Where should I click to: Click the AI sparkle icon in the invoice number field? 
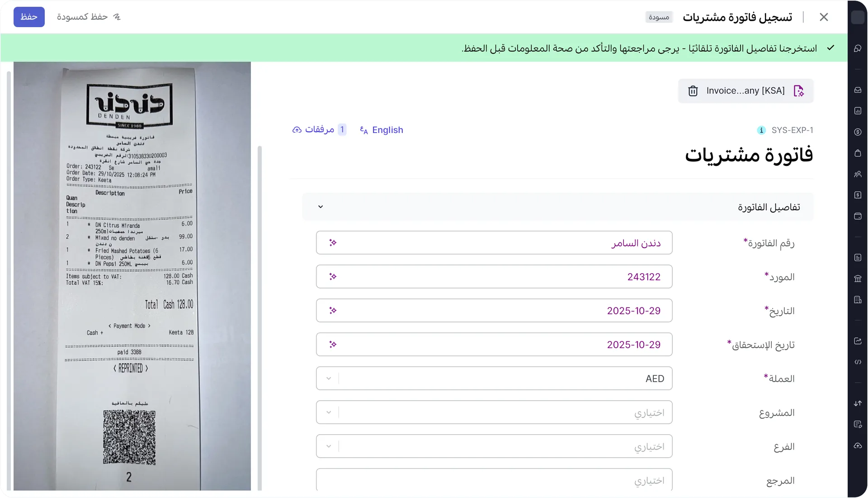[333, 242]
